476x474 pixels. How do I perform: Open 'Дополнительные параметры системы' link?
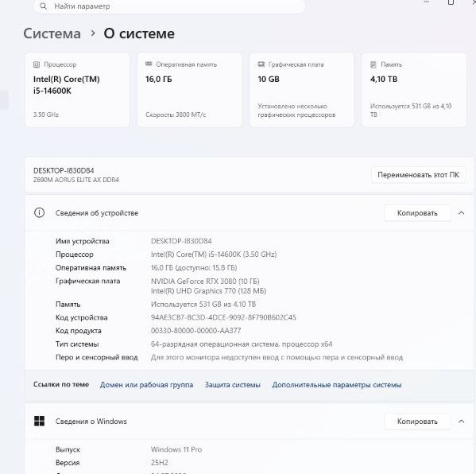click(337, 385)
